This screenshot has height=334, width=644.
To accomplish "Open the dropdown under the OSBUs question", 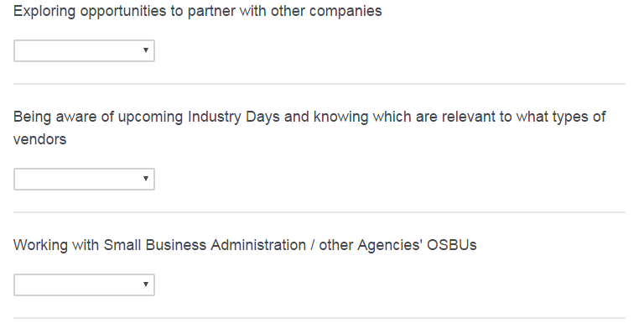I will (x=84, y=284).
